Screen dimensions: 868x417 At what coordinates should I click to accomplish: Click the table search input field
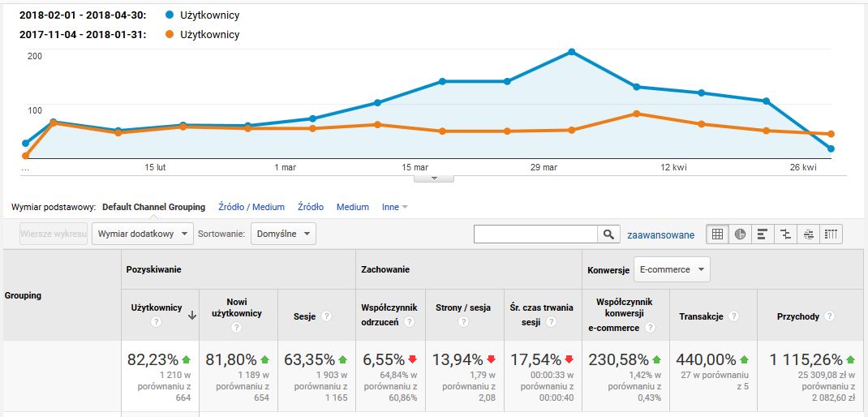535,234
